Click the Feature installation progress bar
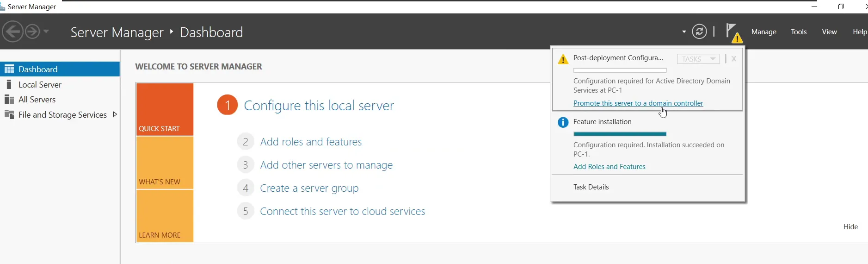Viewport: 868px width, 264px height. (620, 134)
